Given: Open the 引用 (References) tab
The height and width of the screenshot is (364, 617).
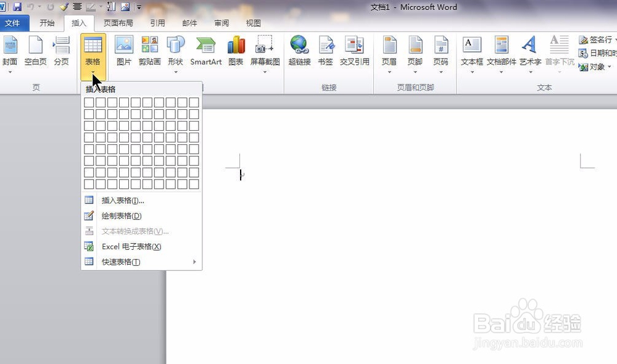Looking at the screenshot, I should [157, 23].
